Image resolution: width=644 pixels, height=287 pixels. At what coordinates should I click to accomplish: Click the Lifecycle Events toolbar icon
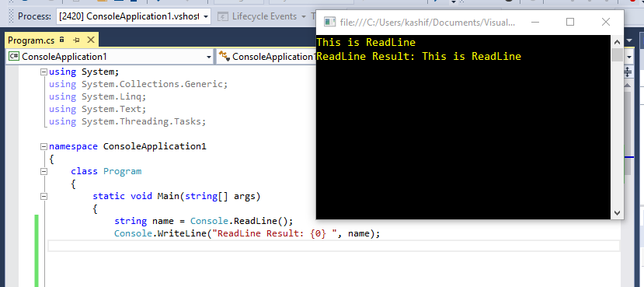tap(223, 17)
